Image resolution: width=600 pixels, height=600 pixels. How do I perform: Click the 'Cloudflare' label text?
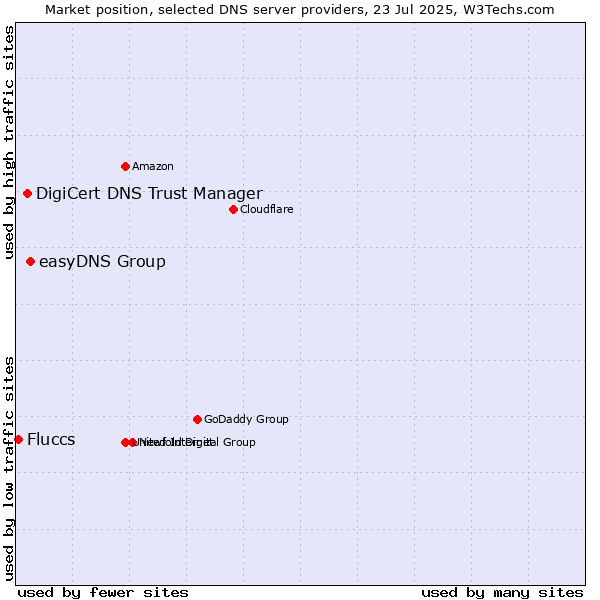tap(267, 209)
